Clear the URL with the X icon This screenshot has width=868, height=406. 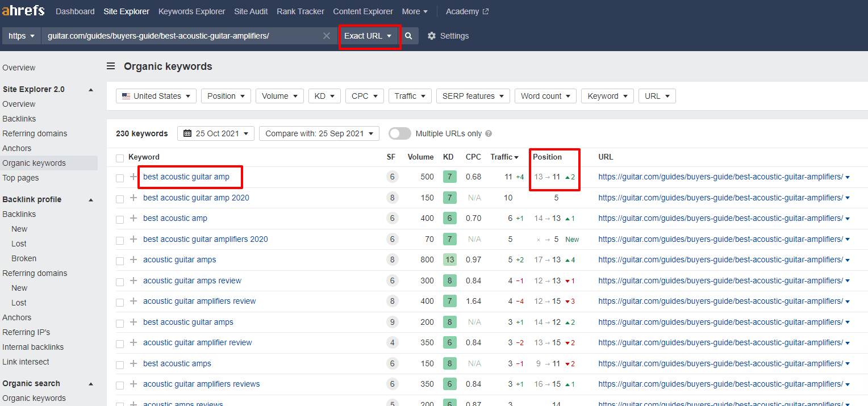(x=327, y=36)
